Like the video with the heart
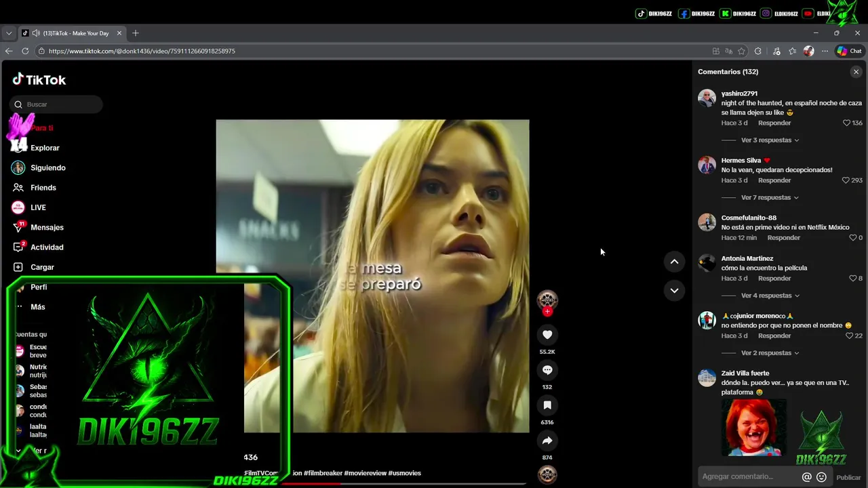This screenshot has height=488, width=868. (547, 335)
